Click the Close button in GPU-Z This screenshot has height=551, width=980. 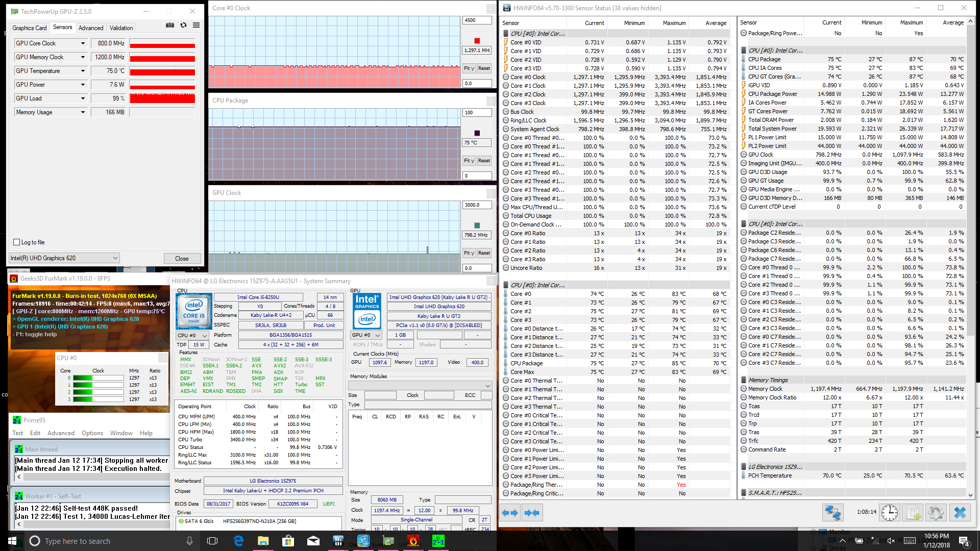click(182, 259)
